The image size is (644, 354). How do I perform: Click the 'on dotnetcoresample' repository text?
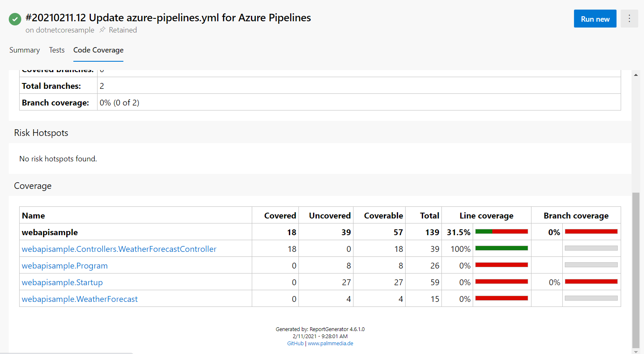(60, 30)
